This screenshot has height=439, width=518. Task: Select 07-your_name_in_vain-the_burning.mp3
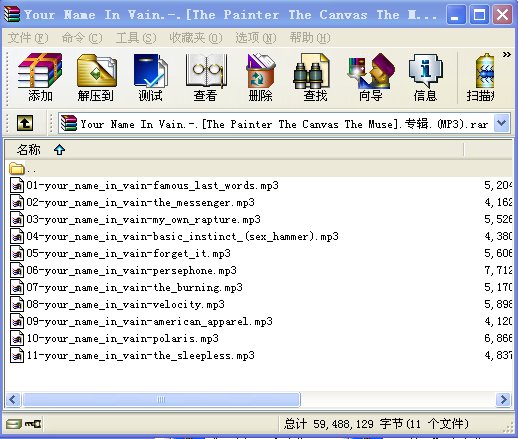134,287
